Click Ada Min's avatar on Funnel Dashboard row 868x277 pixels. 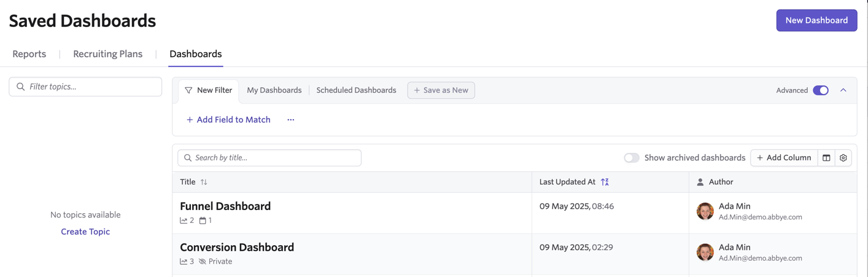(x=705, y=211)
